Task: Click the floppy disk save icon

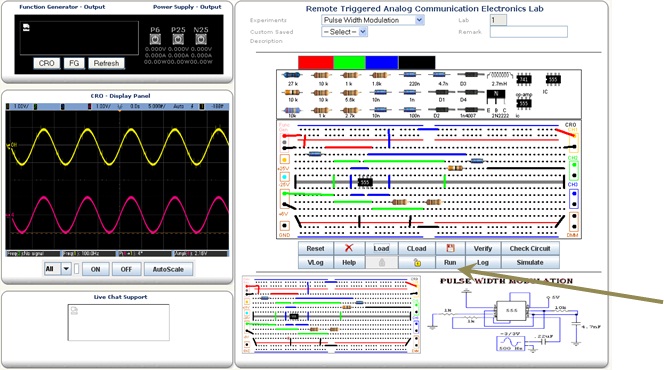Action: tap(450, 249)
